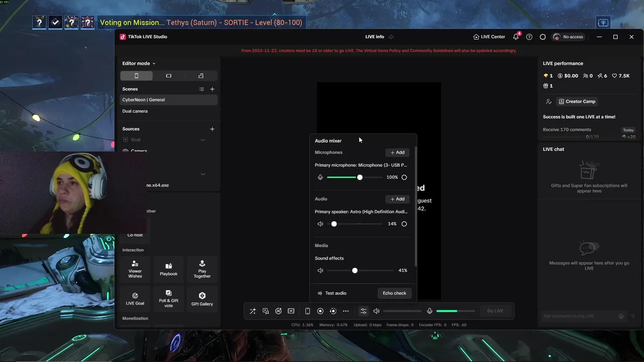Adjust the bottom toolbar microphone level slider
Screen dimensions: 644x362
tap(455, 311)
